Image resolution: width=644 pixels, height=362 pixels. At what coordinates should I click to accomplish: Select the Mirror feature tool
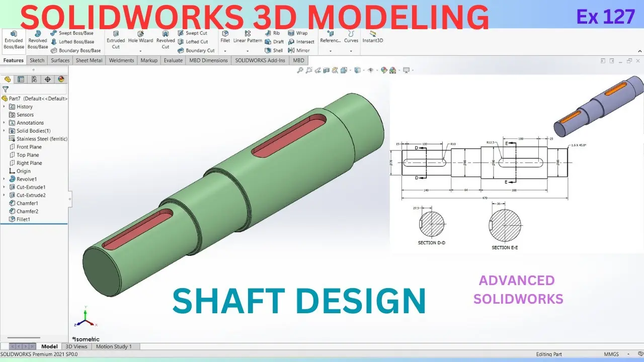point(299,50)
